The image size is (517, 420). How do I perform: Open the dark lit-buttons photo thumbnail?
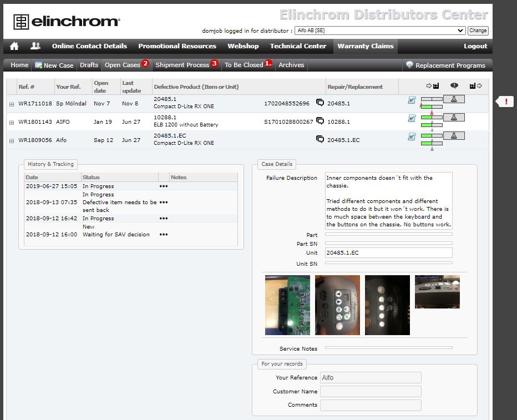[x=387, y=305]
